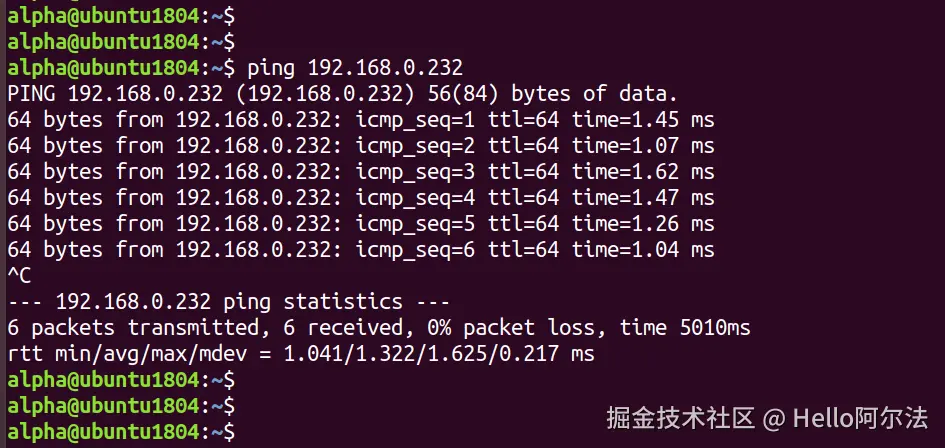This screenshot has width=945, height=448.
Task: Click the typed "ping 192.168.0.232" command text
Action: [355, 69]
